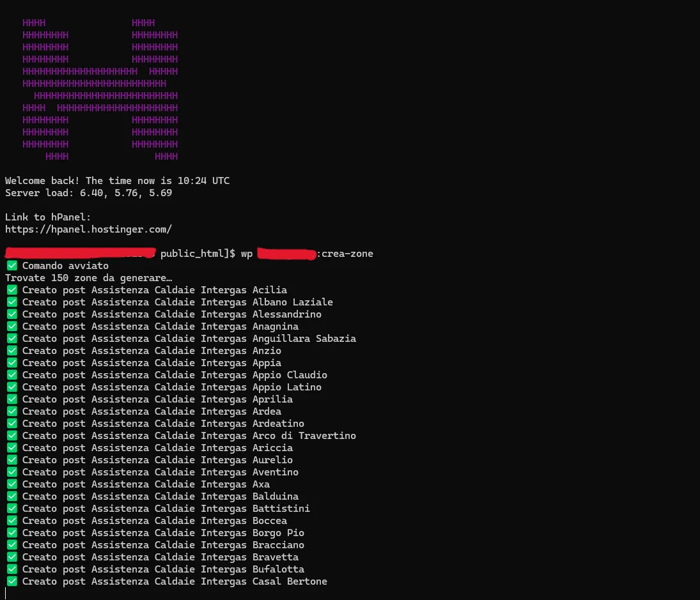Image resolution: width=700 pixels, height=600 pixels.
Task: Select the 'Arco di Travertino' row text
Action: tap(189, 436)
